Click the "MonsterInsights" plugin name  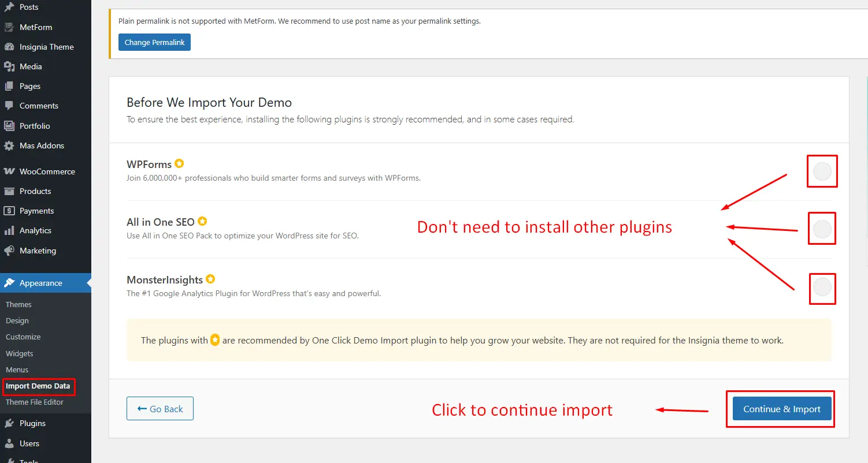coord(165,280)
